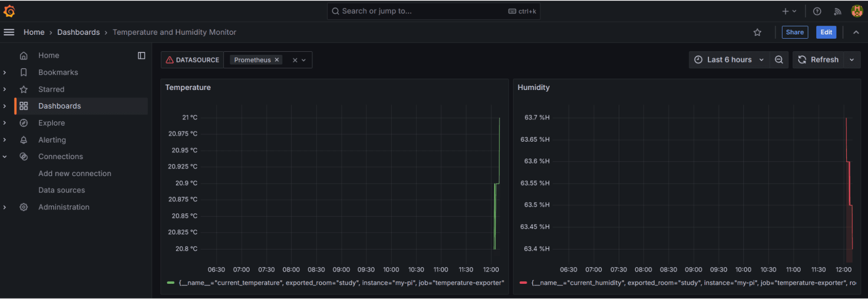Image resolution: width=868 pixels, height=299 pixels.
Task: Open the help question mark icon
Action: tap(817, 11)
